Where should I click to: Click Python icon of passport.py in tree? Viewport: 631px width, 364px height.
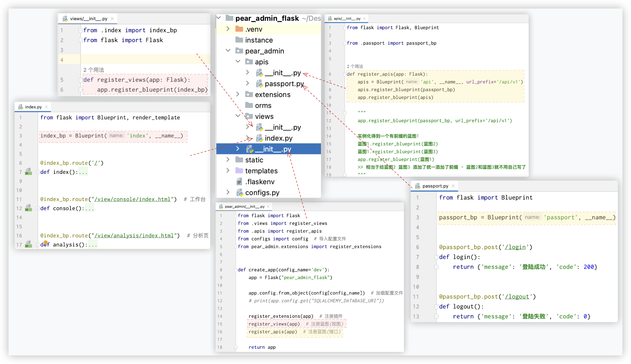[259, 84]
